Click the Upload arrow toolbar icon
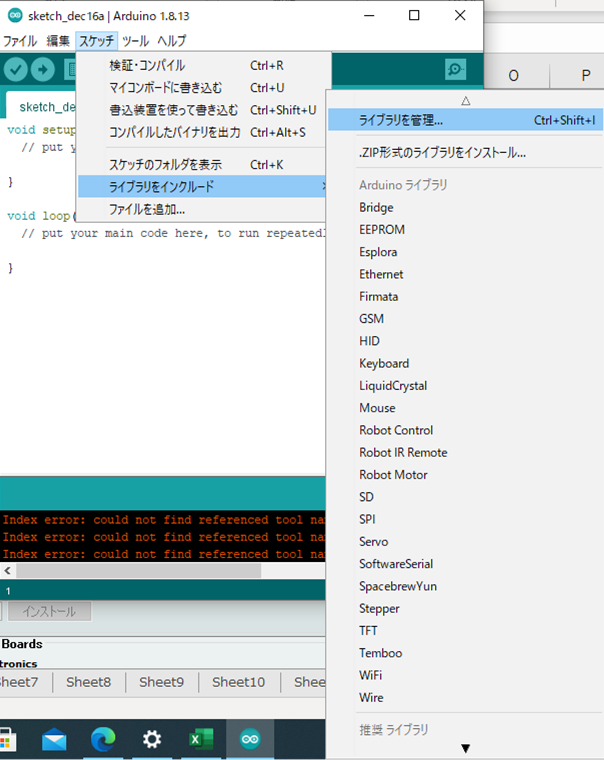Screen dimensions: 604x760 [43, 69]
